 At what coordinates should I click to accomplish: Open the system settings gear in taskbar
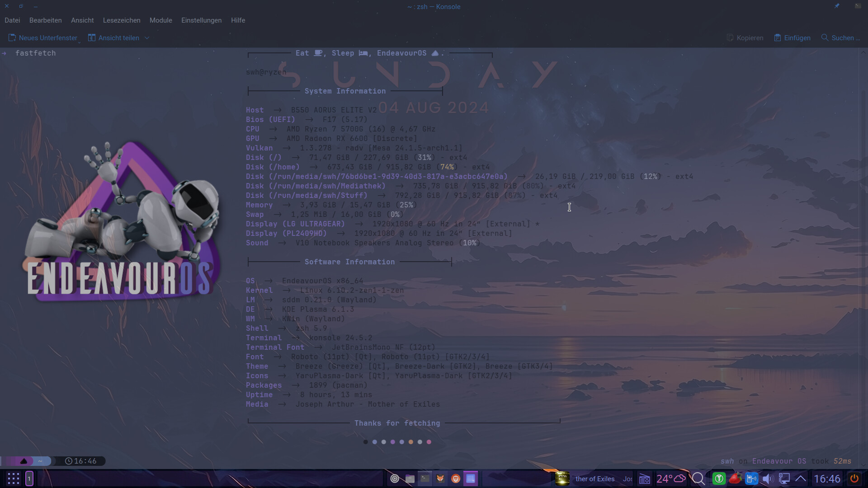tap(395, 479)
